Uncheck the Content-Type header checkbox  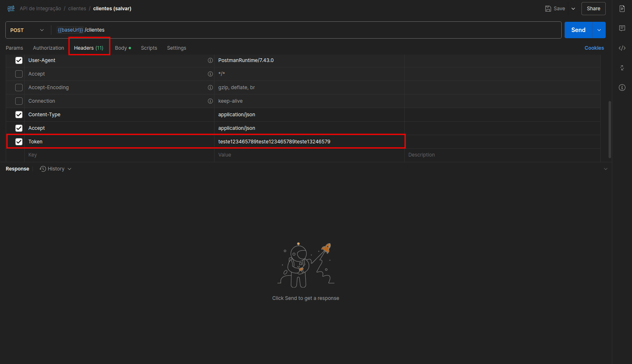click(x=19, y=115)
